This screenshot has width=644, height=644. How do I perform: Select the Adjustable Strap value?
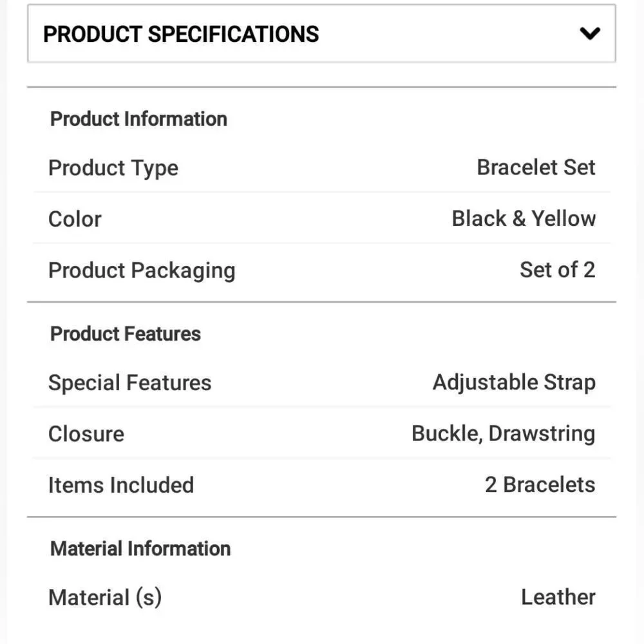[x=514, y=383]
